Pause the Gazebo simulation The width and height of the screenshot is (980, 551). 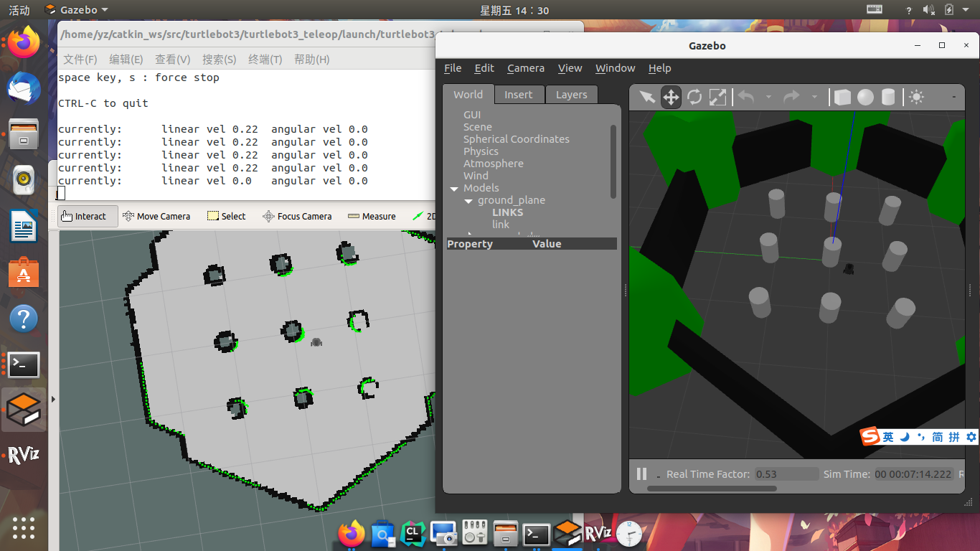pos(641,474)
